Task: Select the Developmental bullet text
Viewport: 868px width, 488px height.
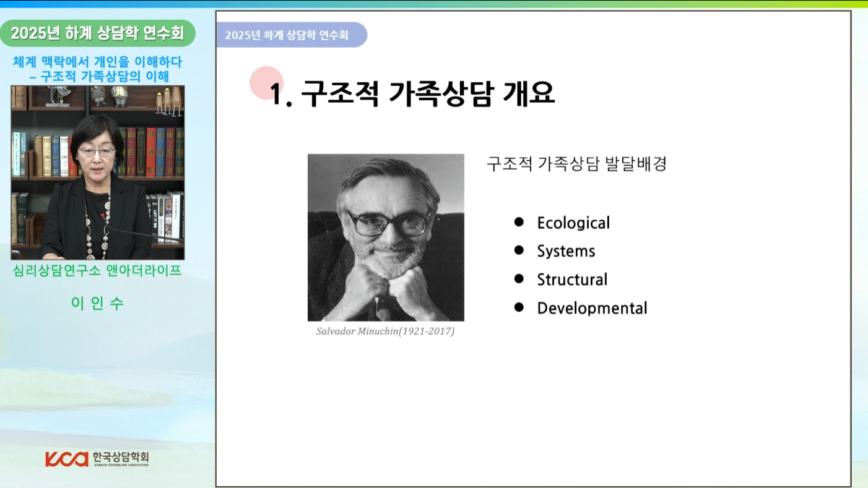Action: point(592,308)
